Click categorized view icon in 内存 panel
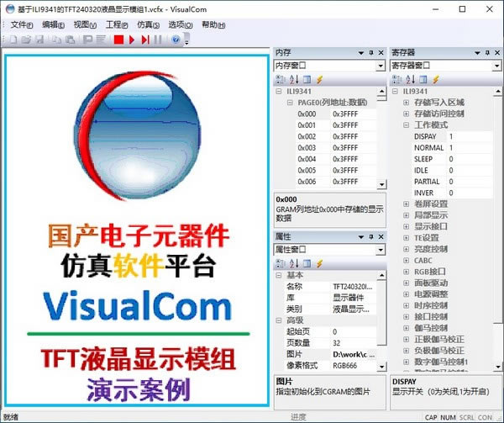Screen dimensions: 504x423 (281, 79)
